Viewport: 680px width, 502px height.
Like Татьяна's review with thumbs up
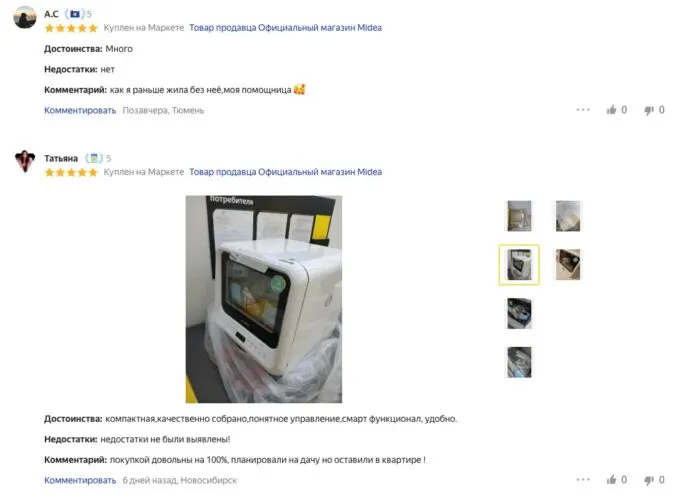(x=611, y=479)
